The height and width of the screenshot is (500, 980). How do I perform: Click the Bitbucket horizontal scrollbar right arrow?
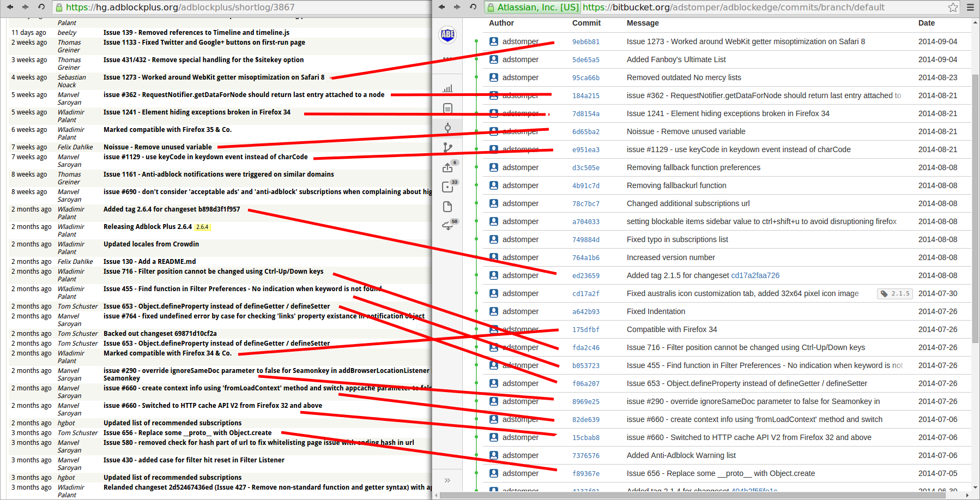pos(967,496)
